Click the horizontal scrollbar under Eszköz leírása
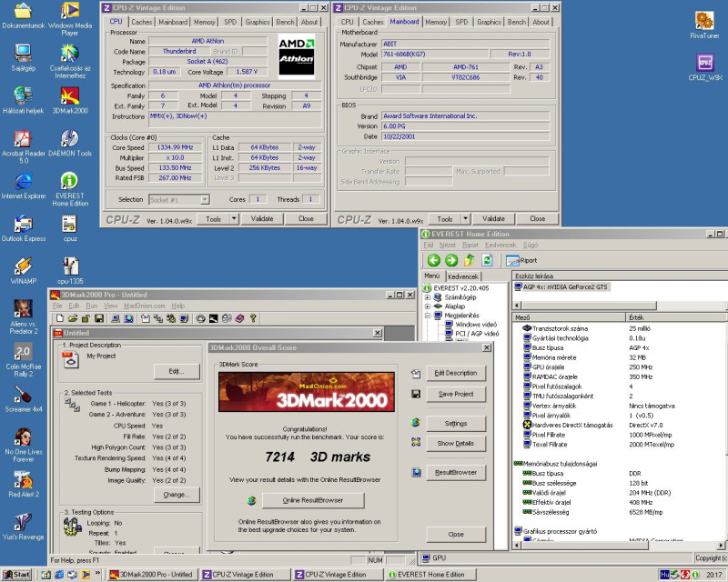 tap(588, 306)
